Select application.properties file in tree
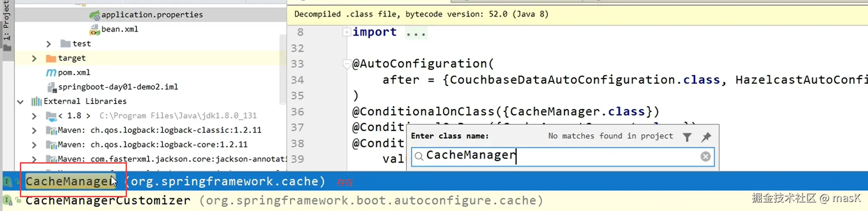The image size is (868, 211). pyautogui.click(x=152, y=15)
